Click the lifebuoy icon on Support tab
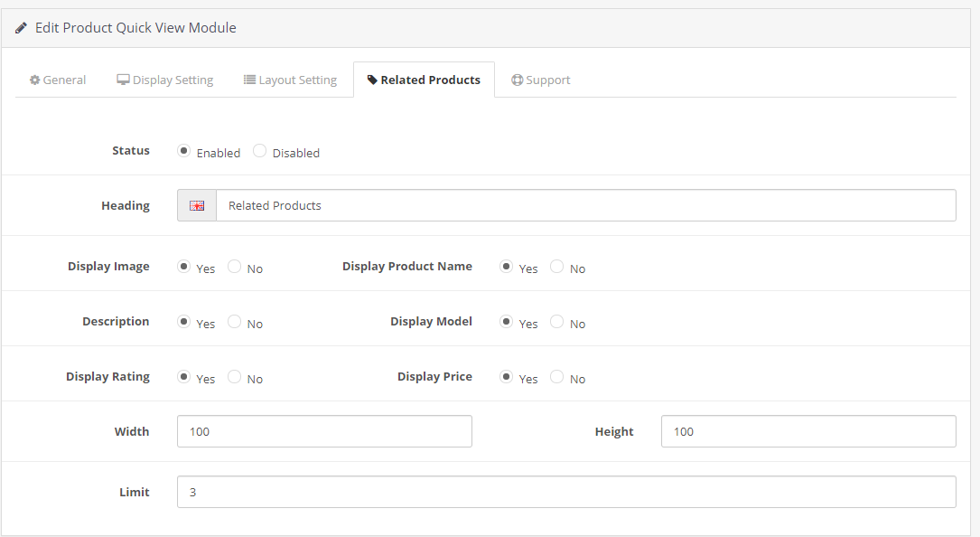980x537 pixels. 517,80
